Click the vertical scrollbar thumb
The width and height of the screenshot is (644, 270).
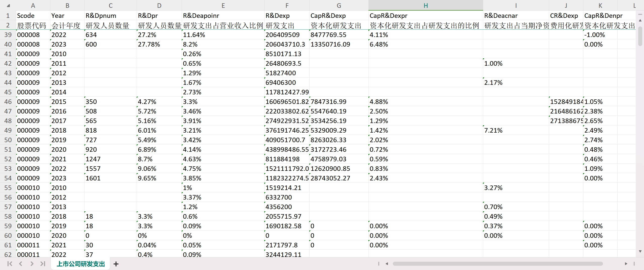click(x=640, y=35)
